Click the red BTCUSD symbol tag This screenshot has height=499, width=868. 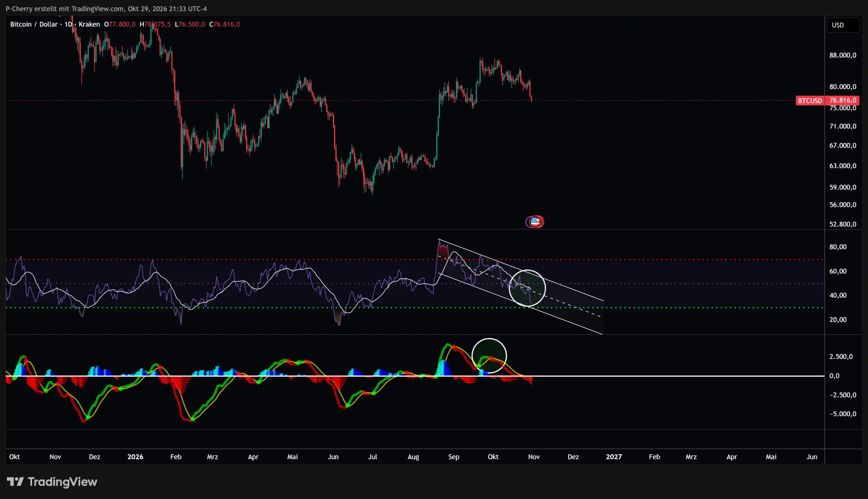tap(810, 101)
